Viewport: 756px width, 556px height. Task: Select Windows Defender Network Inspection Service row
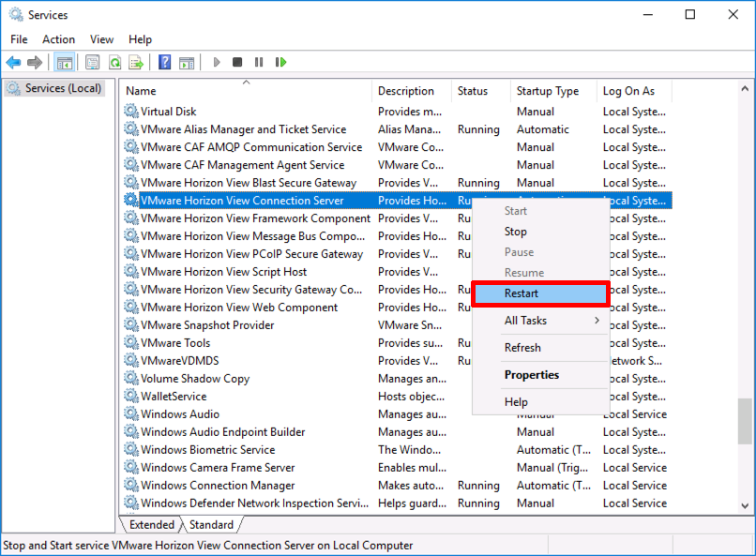(x=396, y=503)
